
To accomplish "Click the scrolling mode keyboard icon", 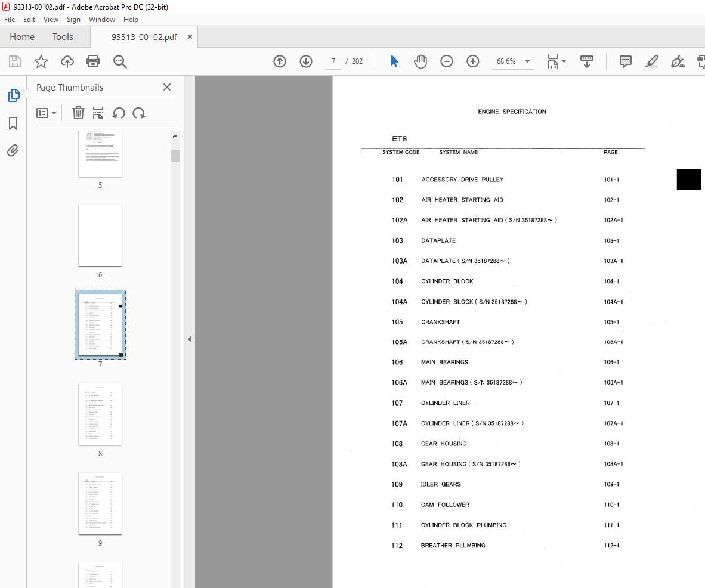I will [x=587, y=61].
